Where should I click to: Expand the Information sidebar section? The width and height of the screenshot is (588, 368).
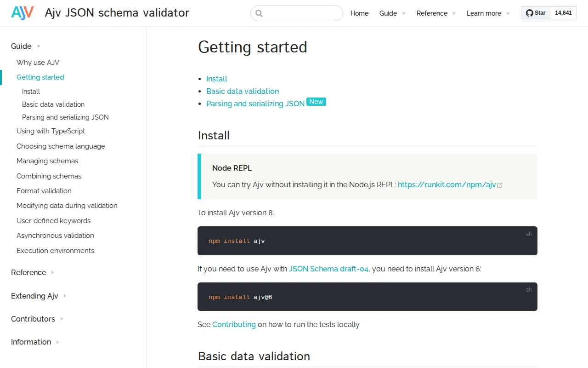point(35,342)
